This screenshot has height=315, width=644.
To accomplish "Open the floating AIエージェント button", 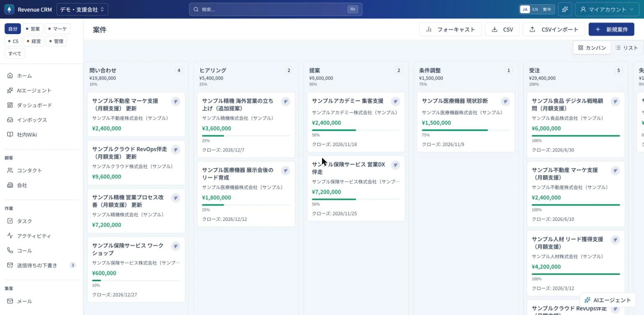I will coord(607,300).
